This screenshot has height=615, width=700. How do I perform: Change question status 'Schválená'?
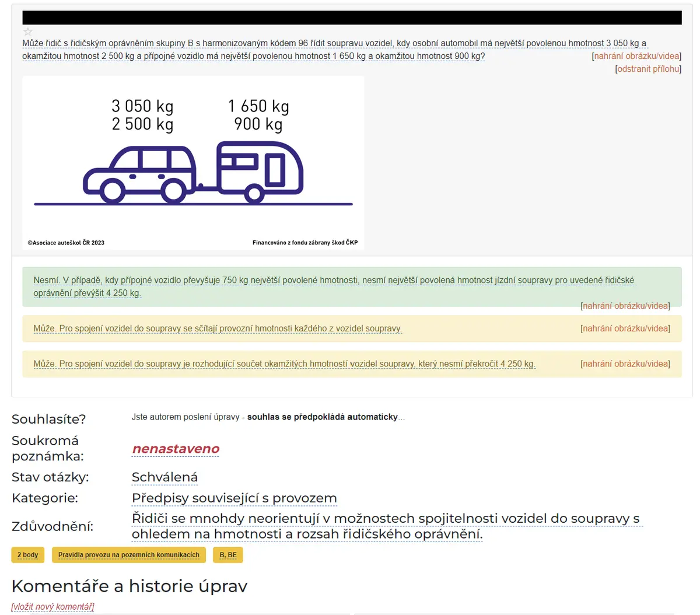click(x=164, y=477)
